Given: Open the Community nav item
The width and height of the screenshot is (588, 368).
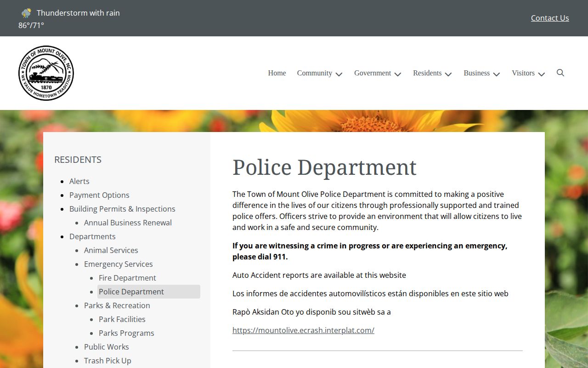Looking at the screenshot, I should click(x=315, y=73).
